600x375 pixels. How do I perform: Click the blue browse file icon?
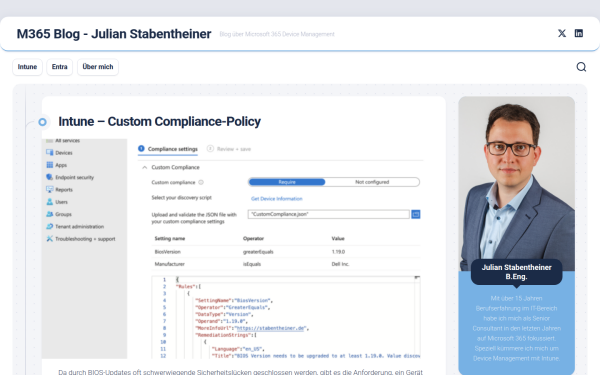[416, 214]
